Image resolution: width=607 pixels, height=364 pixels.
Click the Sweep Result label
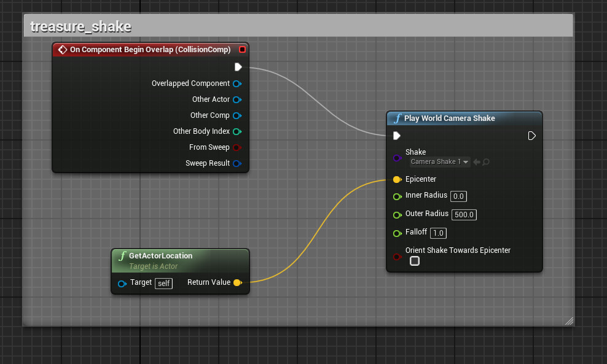click(208, 163)
